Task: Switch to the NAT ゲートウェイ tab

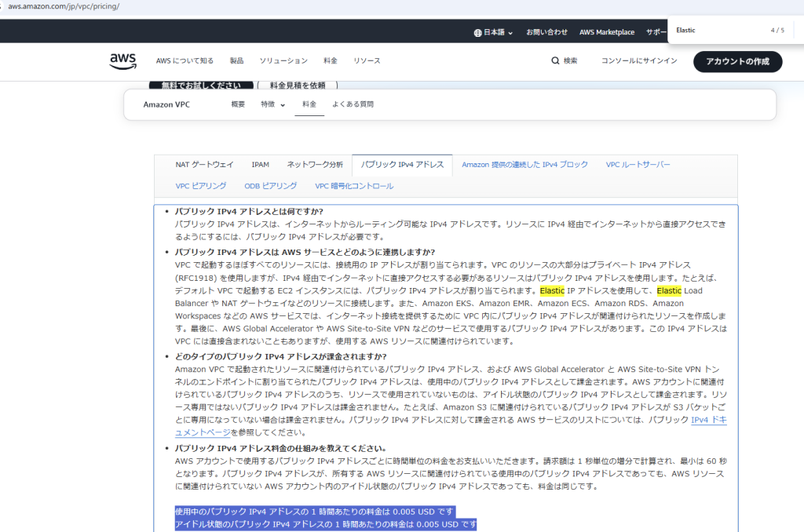Action: point(204,165)
